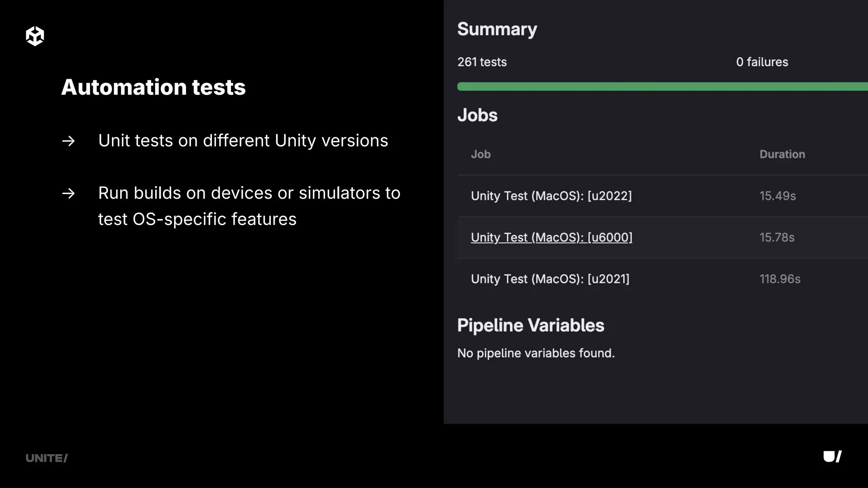Click 'Run builds on devices or simulators' bullet
The width and height of the screenshot is (868, 488).
[x=249, y=206]
